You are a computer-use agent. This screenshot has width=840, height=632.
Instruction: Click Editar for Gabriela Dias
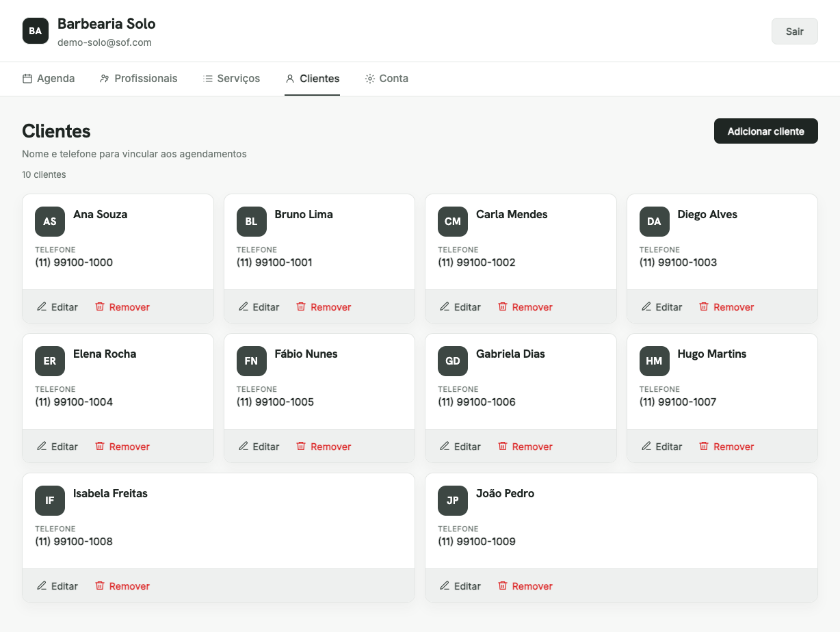click(460, 447)
